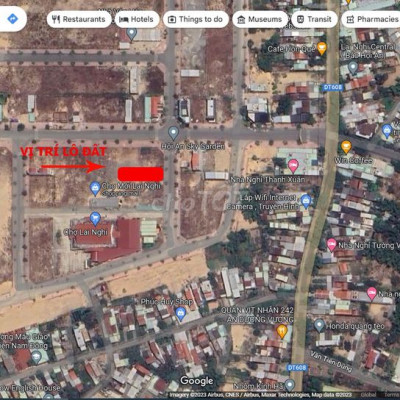Click the Van Tien Dung street label
Image resolution: width=400 pixels, height=400 pixels.
[331, 361]
